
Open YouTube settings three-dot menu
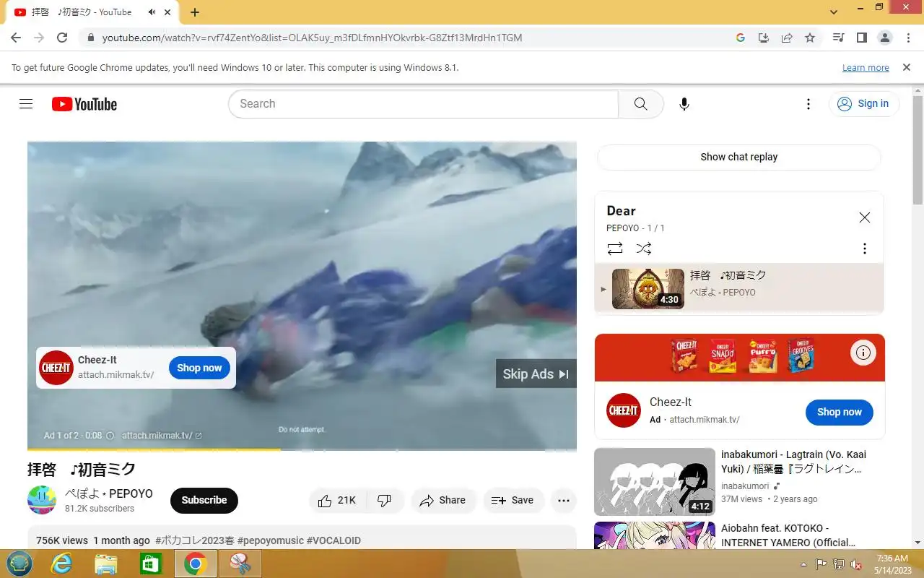click(x=808, y=104)
